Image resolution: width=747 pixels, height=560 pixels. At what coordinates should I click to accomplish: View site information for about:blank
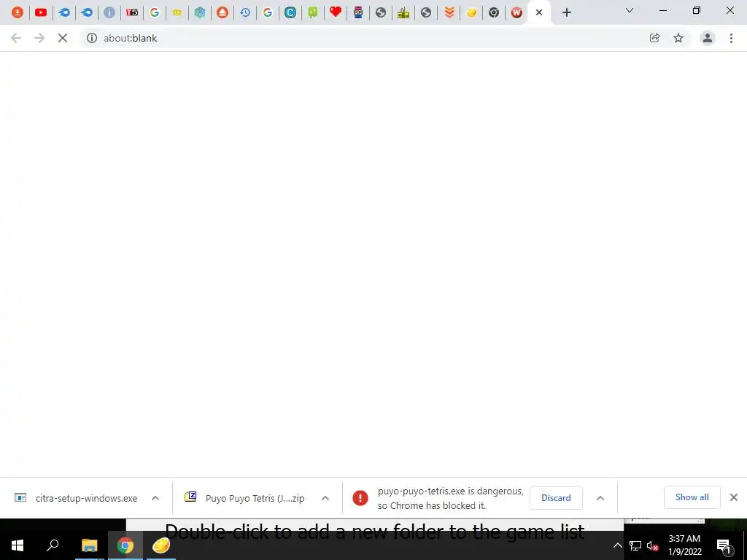[x=92, y=38]
